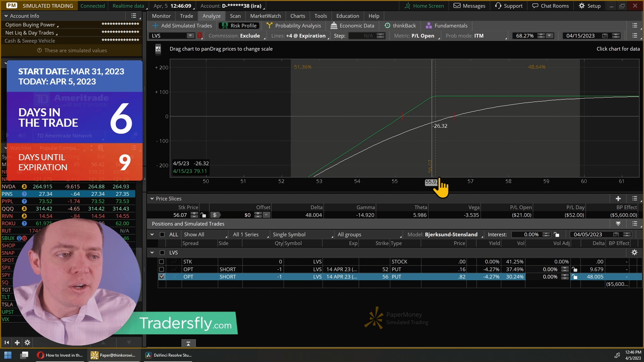The image size is (644, 362).
Task: Select PINS row in watchlist
Action: [68, 194]
